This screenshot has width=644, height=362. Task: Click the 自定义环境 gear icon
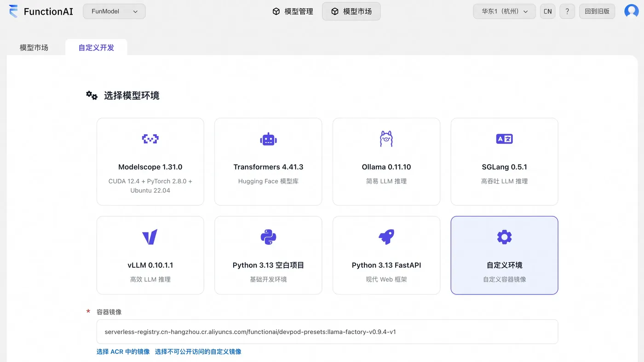point(504,237)
